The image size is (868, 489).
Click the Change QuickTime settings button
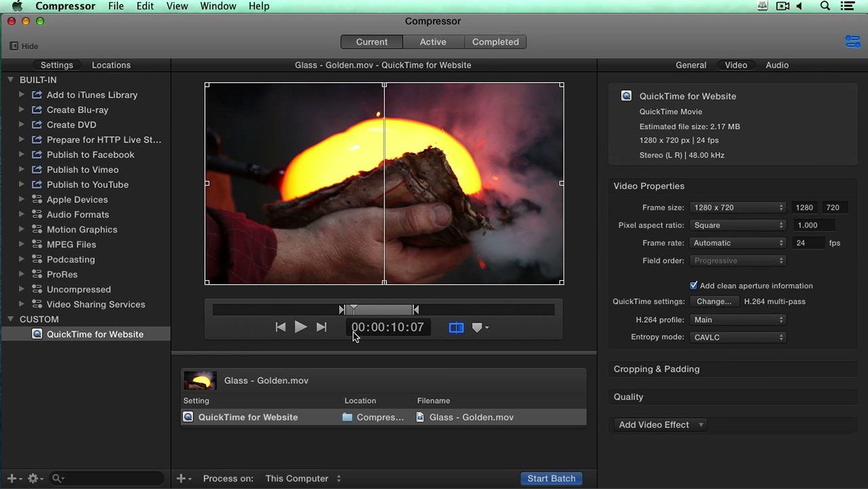714,301
